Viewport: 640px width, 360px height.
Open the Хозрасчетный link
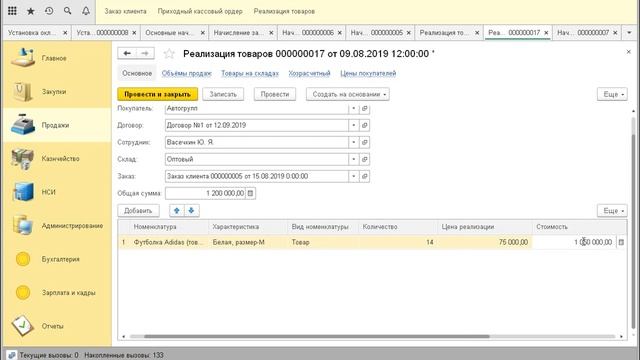coord(309,73)
